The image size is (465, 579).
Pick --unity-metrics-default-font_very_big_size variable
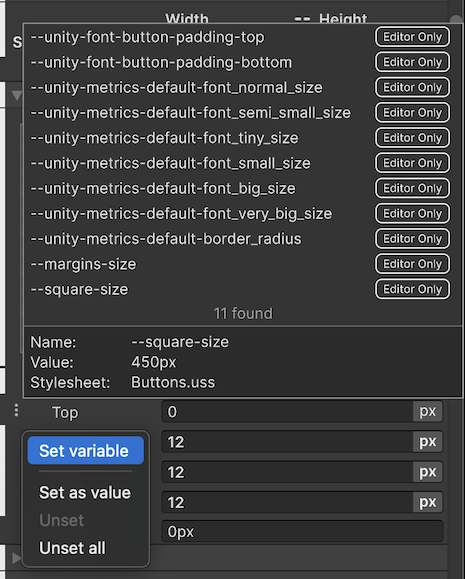pyautogui.click(x=242, y=214)
